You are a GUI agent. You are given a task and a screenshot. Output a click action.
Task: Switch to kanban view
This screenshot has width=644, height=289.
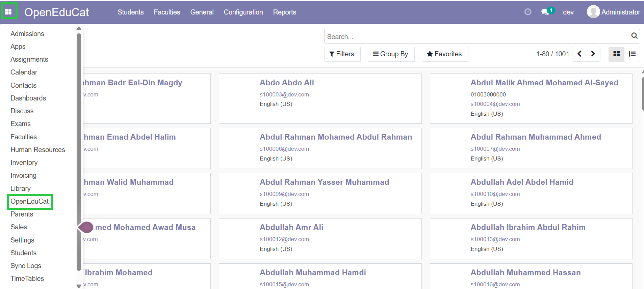(x=616, y=54)
